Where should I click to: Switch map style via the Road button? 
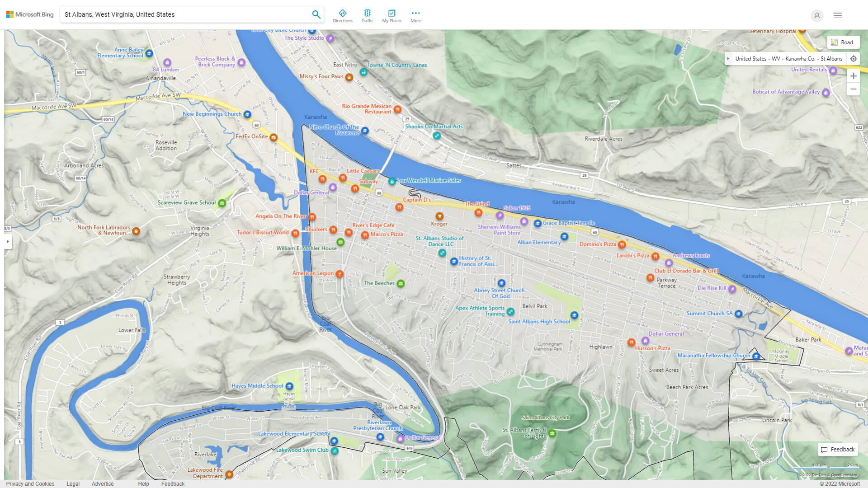[x=844, y=42]
